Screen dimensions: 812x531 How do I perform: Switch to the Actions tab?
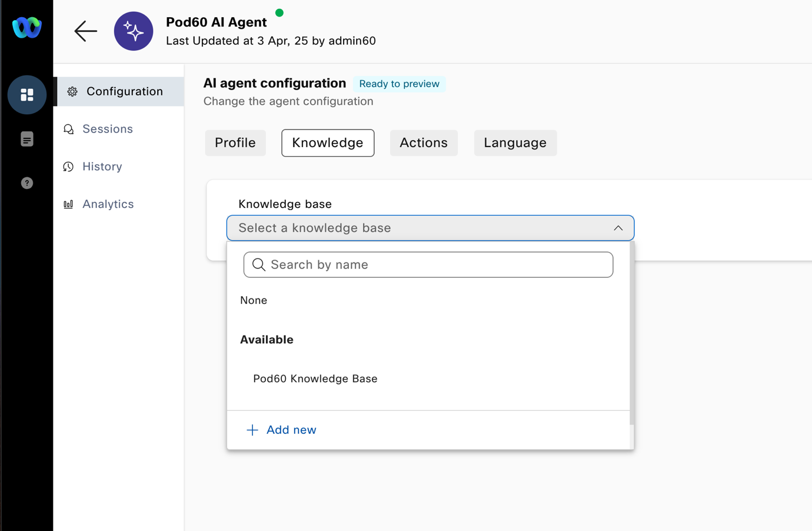424,143
